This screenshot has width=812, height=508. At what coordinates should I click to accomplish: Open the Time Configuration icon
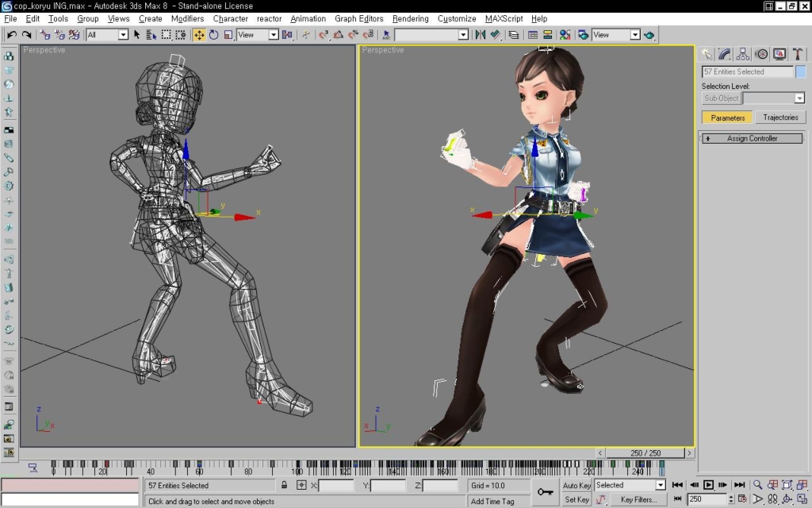point(742,499)
